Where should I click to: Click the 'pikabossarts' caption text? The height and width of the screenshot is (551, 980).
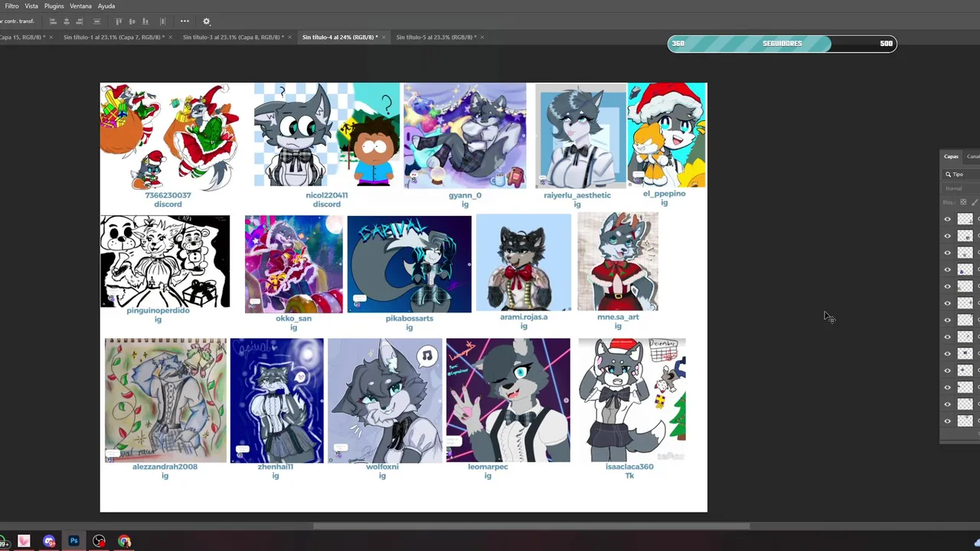(x=410, y=318)
